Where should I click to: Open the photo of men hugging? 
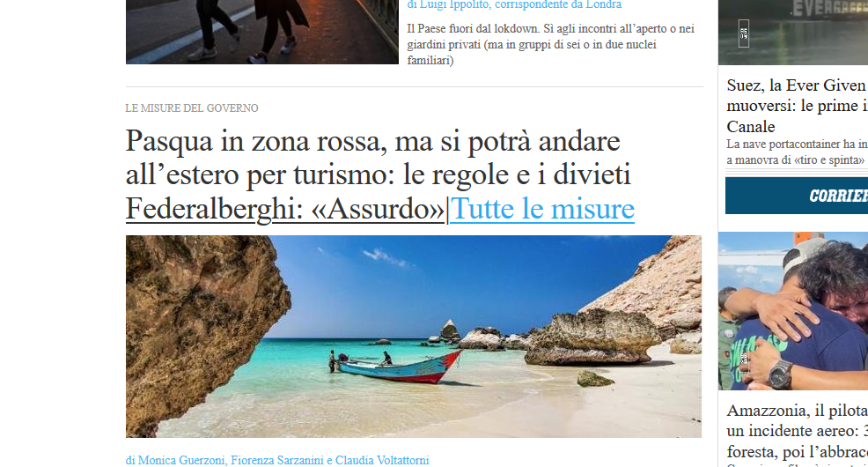pos(792,311)
